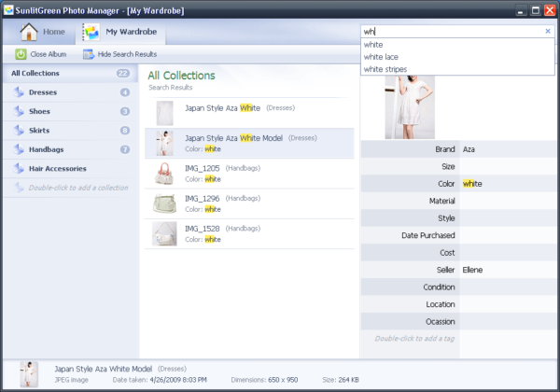560x392 pixels.
Task: Select the IMG_1296 handbag result
Action: tap(249, 203)
